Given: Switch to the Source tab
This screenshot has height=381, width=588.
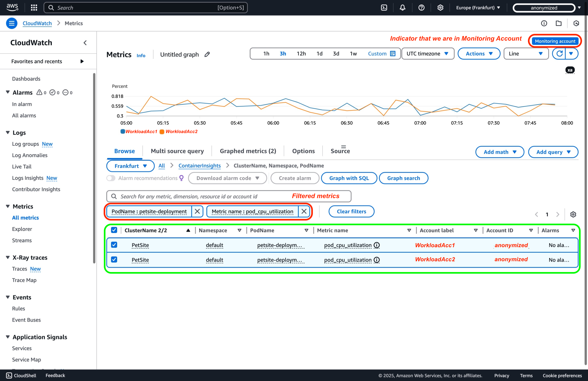Looking at the screenshot, I should point(340,151).
